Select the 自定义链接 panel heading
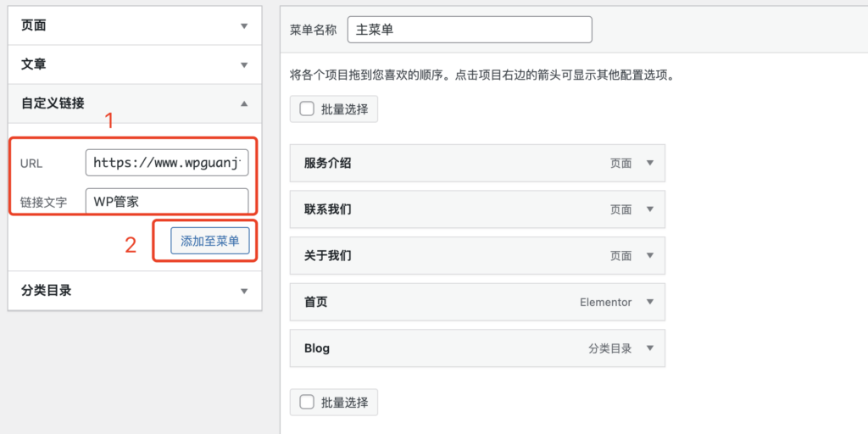 click(x=53, y=103)
